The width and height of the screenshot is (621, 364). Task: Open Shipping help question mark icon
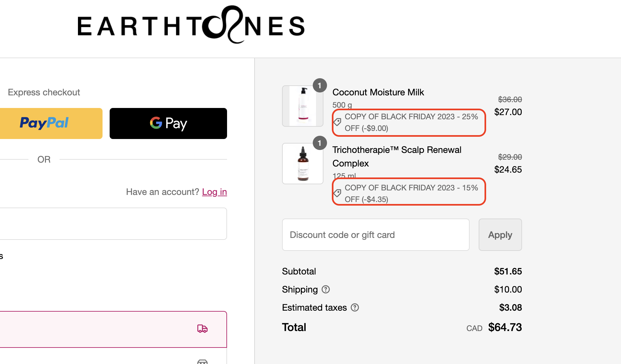click(326, 289)
